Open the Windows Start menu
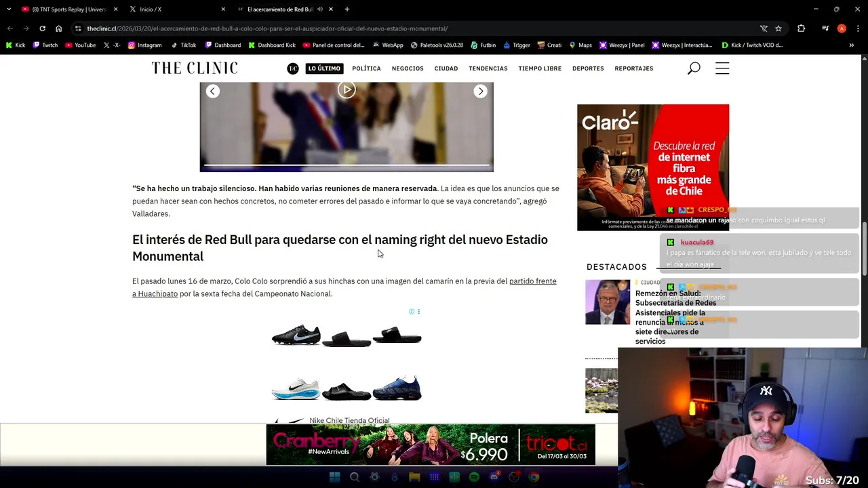868x488 pixels. [x=334, y=477]
